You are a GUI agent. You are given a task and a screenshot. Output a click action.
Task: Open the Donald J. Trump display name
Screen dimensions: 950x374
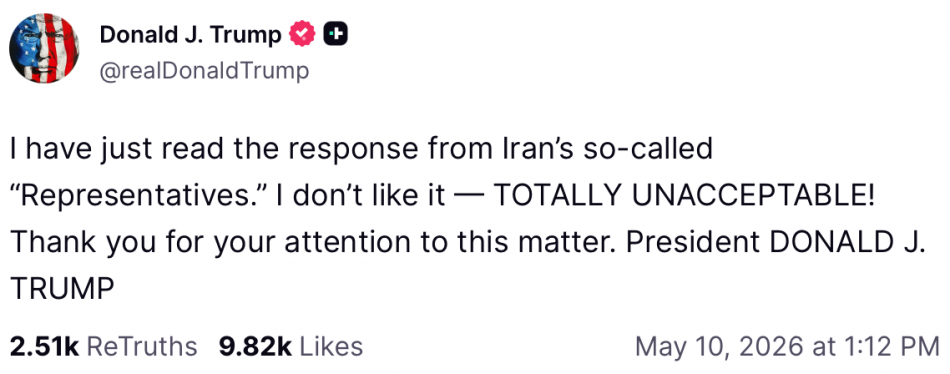coord(190,35)
